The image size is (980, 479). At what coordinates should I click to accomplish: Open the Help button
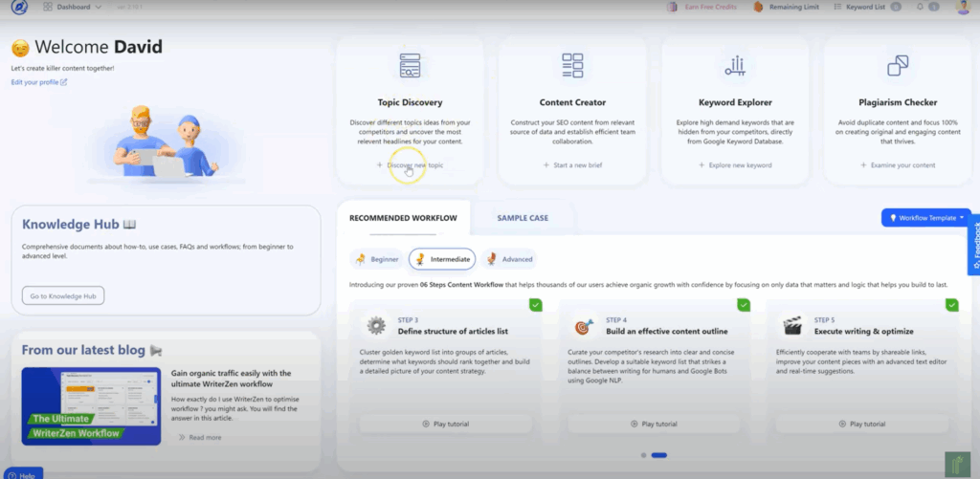(x=23, y=474)
